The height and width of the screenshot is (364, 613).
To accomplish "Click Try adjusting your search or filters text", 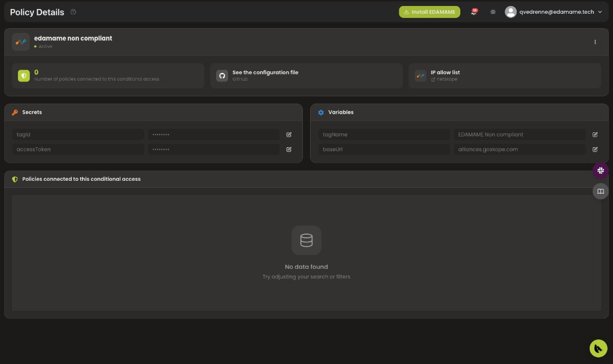I will coord(306,277).
